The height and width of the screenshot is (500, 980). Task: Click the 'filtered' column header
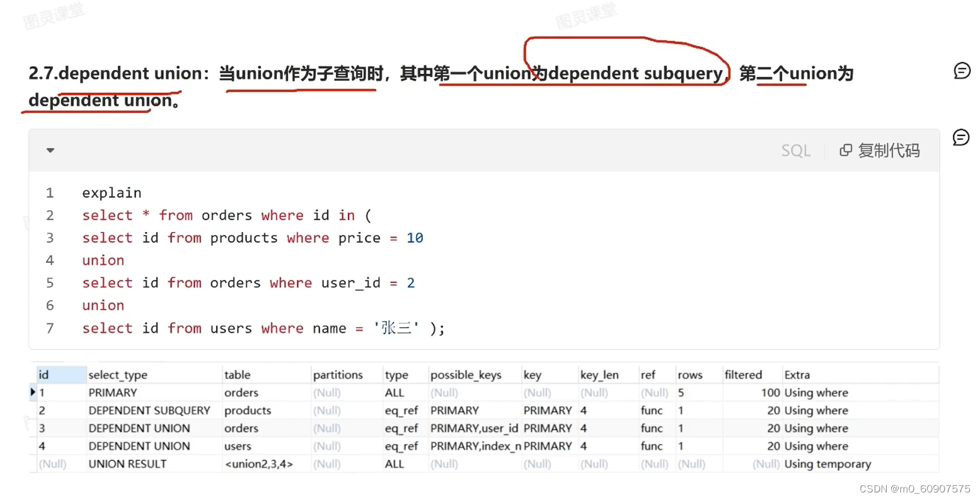[752, 375]
